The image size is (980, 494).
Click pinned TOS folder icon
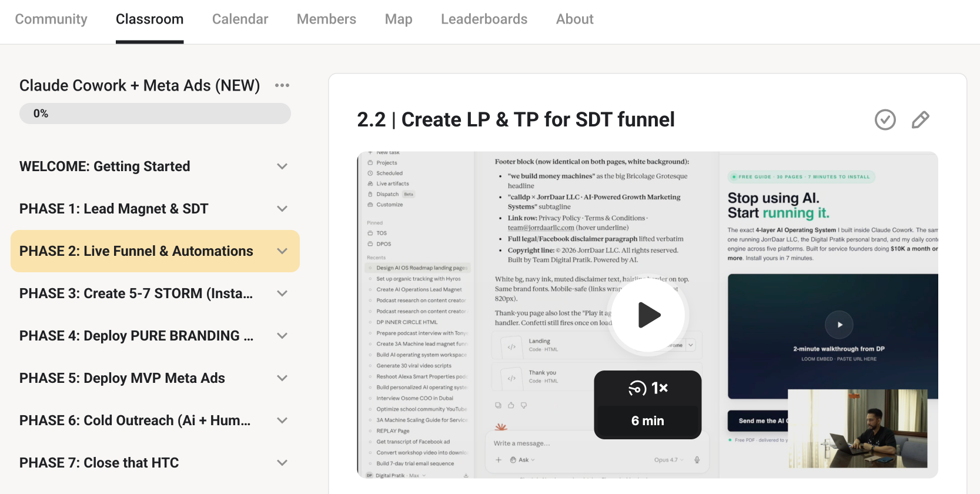pos(370,233)
